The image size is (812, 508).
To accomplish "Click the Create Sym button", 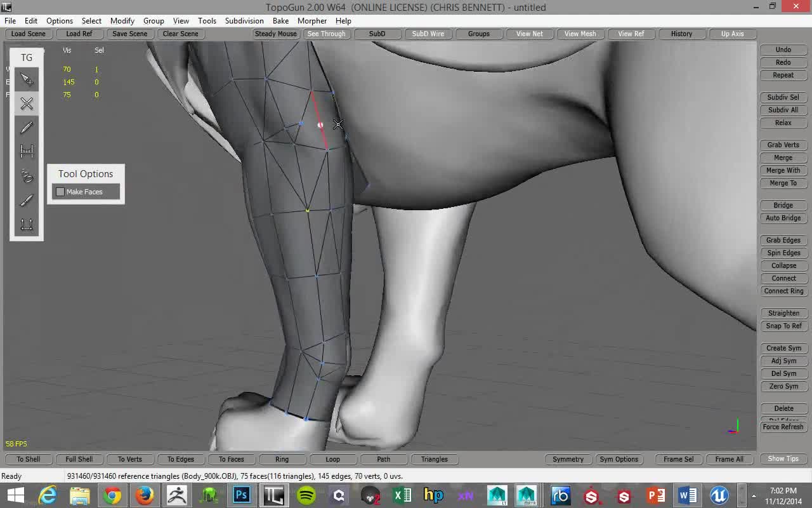I will pos(783,348).
